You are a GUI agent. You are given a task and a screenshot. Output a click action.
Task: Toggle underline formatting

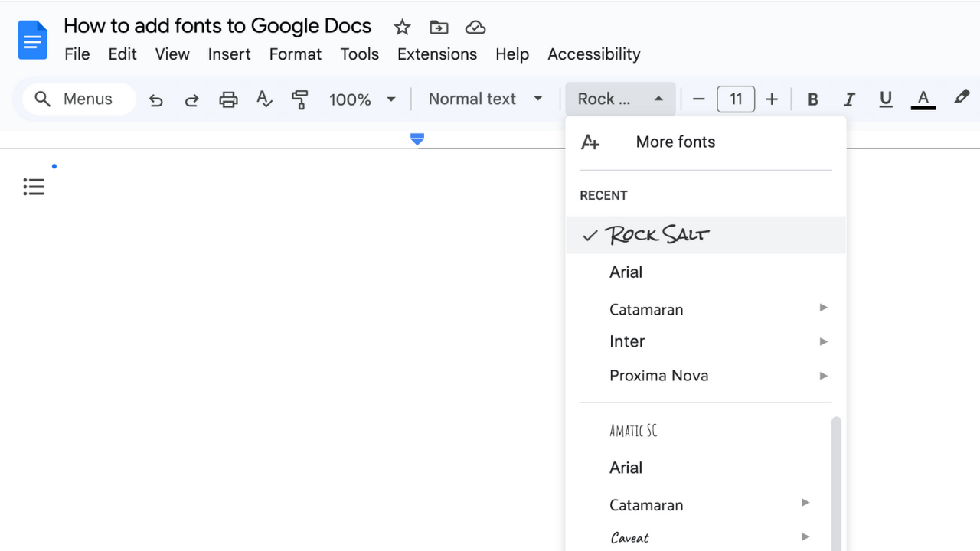(x=886, y=99)
